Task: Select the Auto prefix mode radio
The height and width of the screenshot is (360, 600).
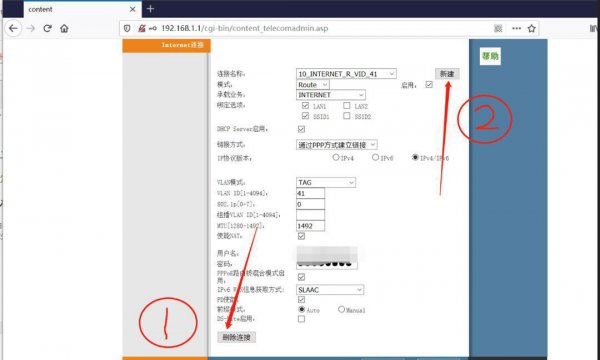Action: point(302,309)
